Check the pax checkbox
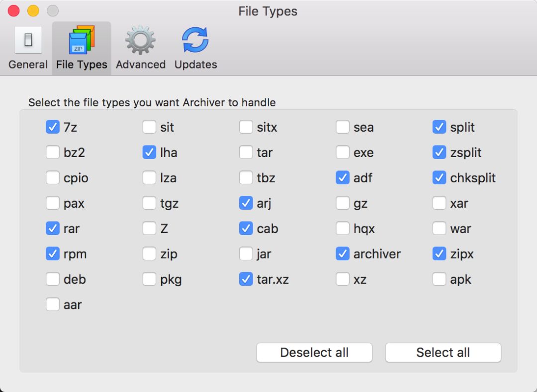 click(x=52, y=203)
